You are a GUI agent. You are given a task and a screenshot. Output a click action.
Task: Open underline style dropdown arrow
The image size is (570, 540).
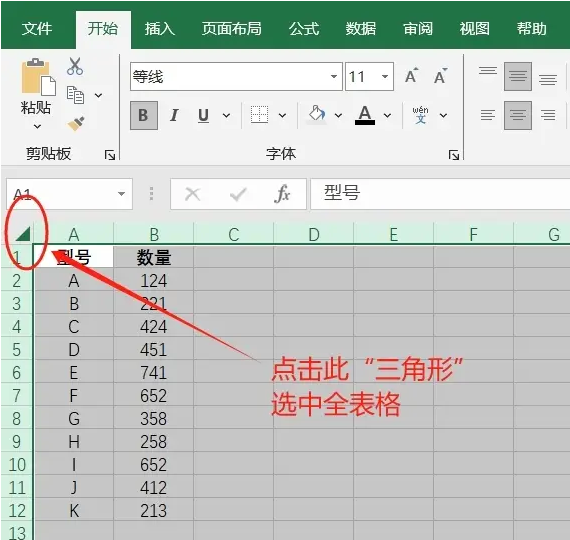point(226,116)
